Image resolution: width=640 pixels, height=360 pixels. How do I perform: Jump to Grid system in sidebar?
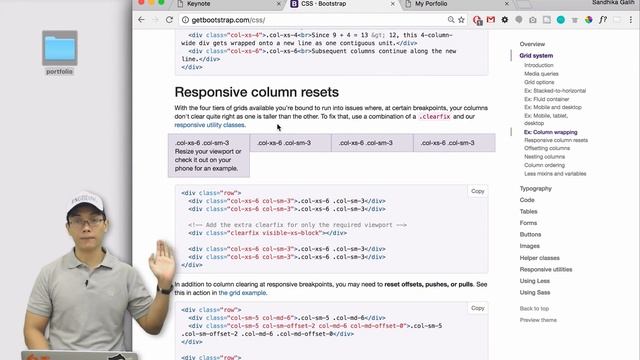tap(536, 56)
